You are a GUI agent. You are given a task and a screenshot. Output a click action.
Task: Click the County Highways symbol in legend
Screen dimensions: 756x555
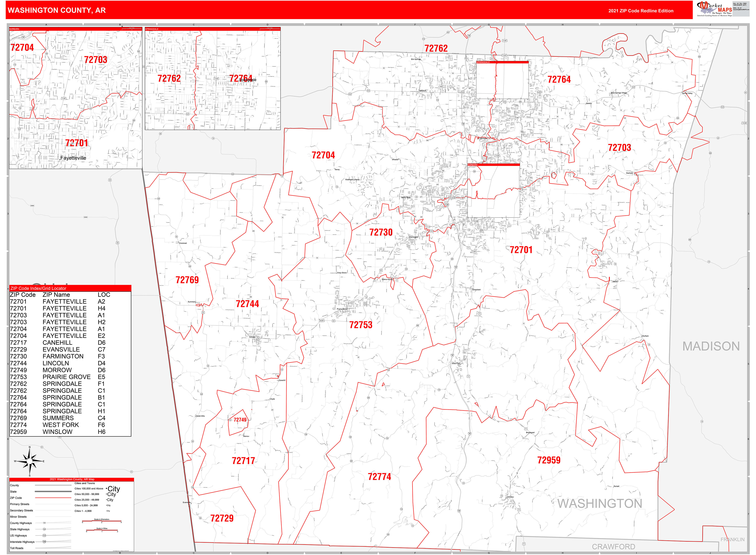44,523
